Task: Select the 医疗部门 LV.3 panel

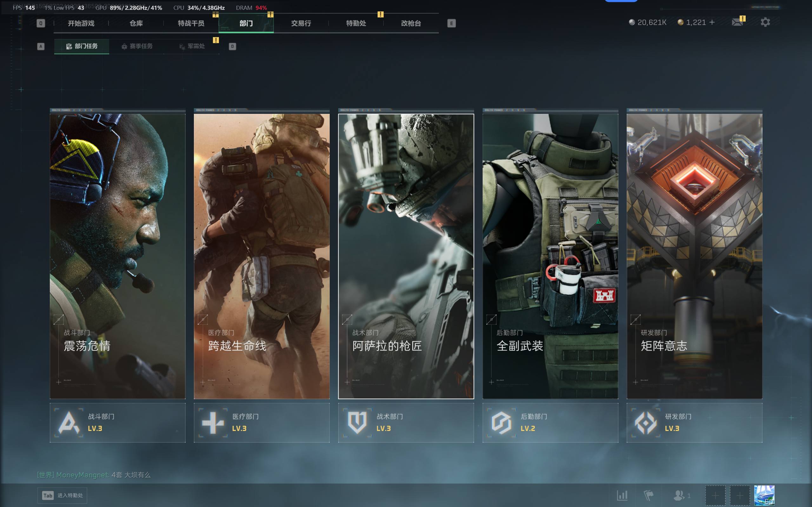Action: (x=261, y=422)
